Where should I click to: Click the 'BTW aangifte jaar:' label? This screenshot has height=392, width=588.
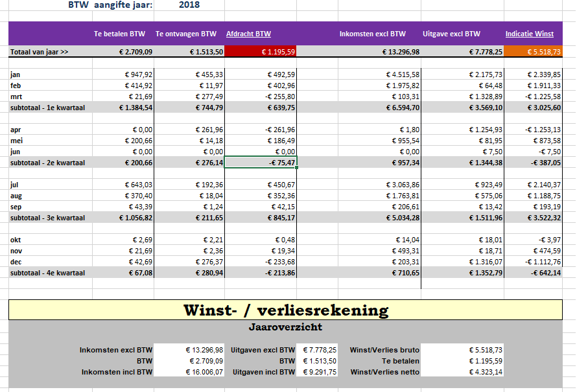coord(110,5)
